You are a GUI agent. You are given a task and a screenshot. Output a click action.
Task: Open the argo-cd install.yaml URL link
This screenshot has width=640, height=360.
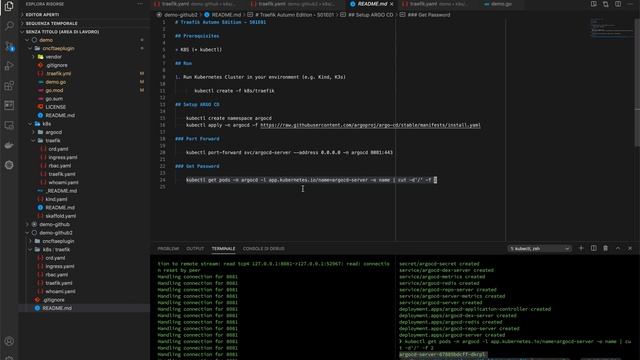pos(370,125)
